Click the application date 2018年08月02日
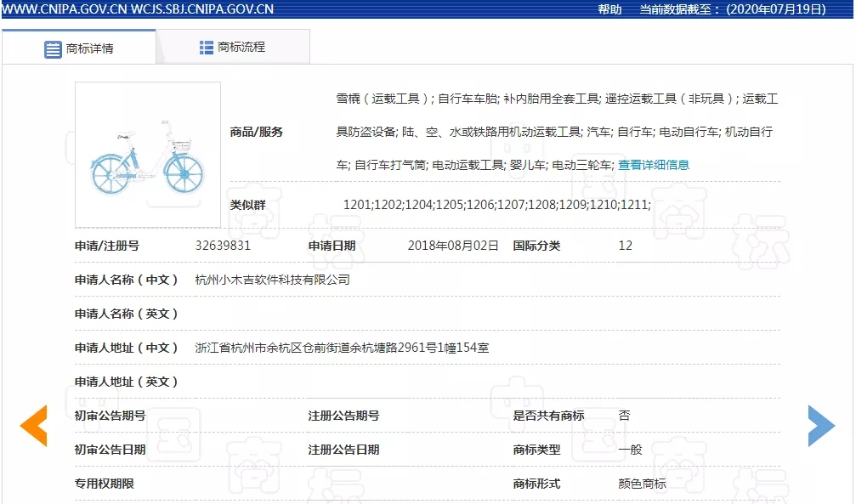The height and width of the screenshot is (504, 856). (453, 246)
